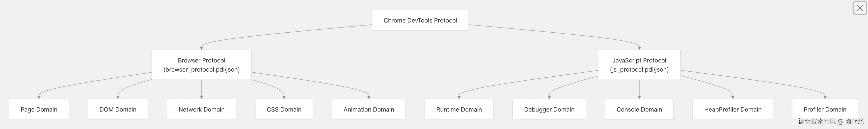
Task: Select the Browser Protocol node
Action: 202,65
